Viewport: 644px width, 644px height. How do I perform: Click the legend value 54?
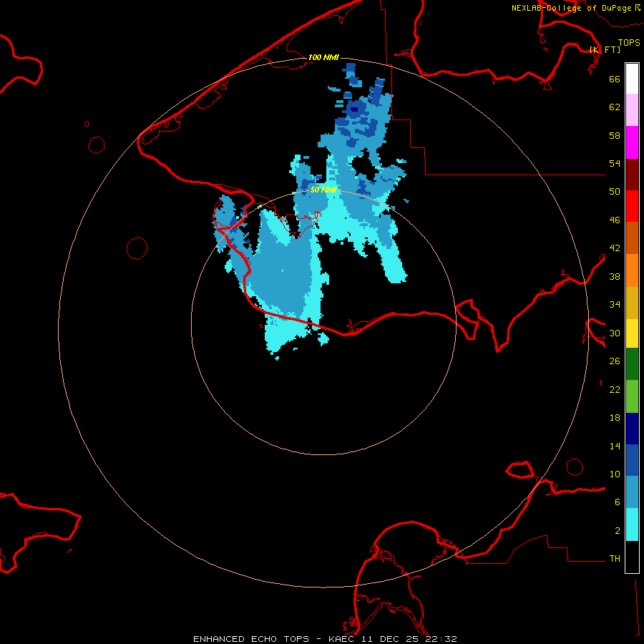coord(615,163)
